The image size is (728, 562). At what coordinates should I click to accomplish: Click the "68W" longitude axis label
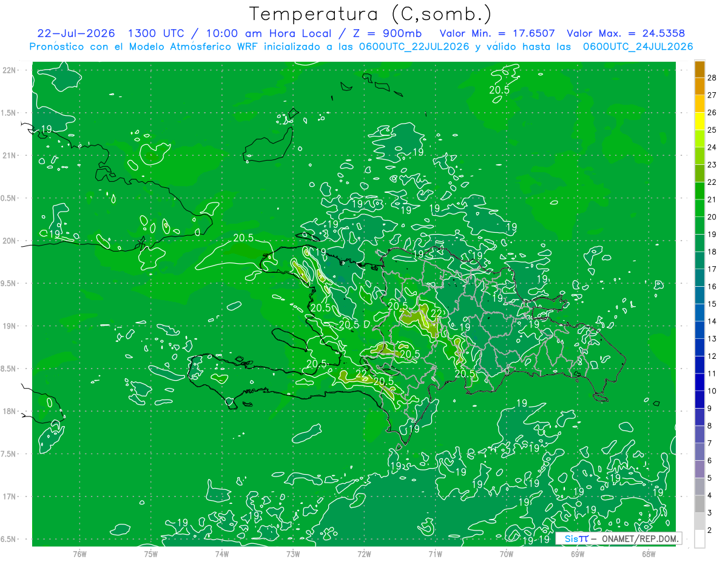point(649,554)
